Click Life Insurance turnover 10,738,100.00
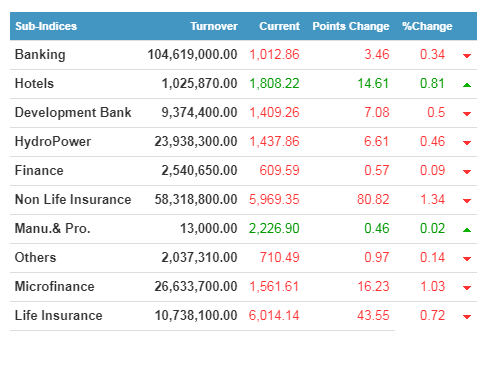Screen dimensions: 483x372 pyautogui.click(x=196, y=316)
